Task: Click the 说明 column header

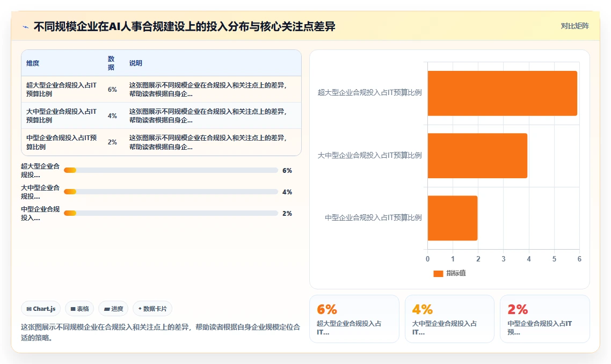Action: pyautogui.click(x=136, y=63)
